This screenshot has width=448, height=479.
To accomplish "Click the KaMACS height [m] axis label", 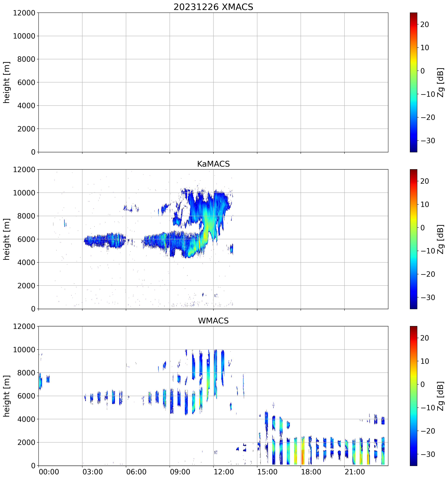I will [x=6, y=239].
